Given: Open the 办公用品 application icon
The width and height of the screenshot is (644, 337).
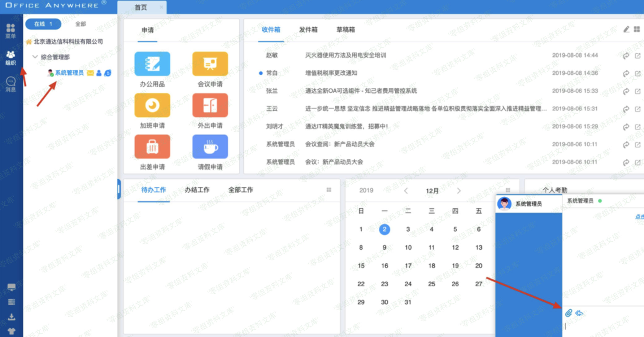Looking at the screenshot, I should point(152,64).
